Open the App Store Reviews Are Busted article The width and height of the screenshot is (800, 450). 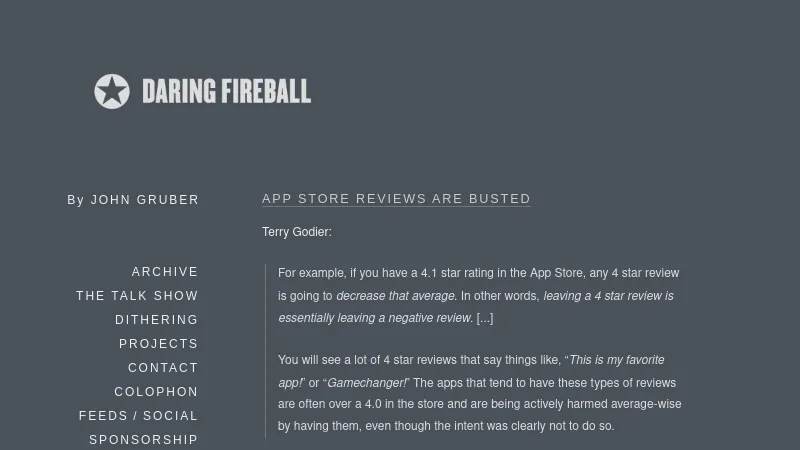coord(396,199)
